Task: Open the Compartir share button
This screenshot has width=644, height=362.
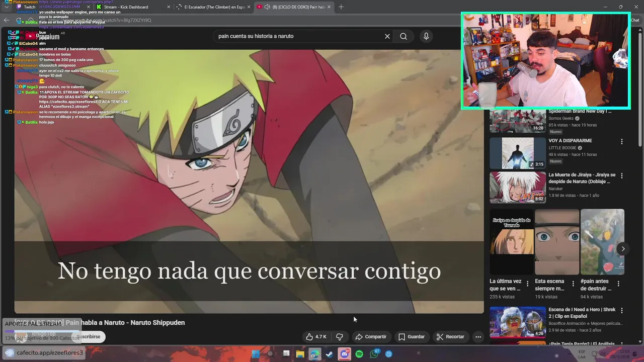Action: (371, 337)
